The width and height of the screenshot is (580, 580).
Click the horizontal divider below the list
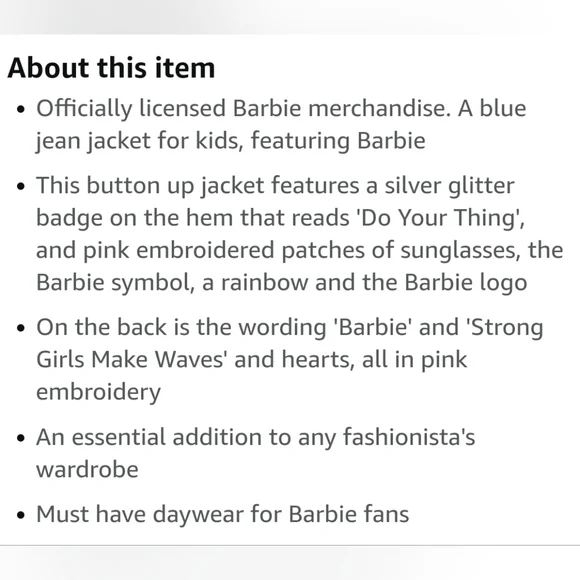[x=290, y=545]
